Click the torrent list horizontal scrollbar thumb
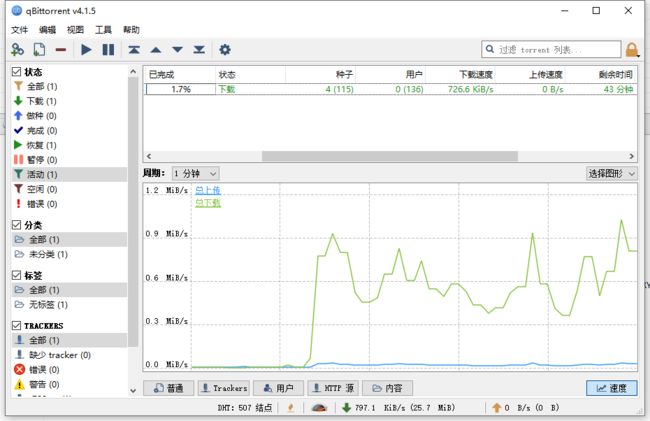650x421 pixels. click(x=390, y=156)
